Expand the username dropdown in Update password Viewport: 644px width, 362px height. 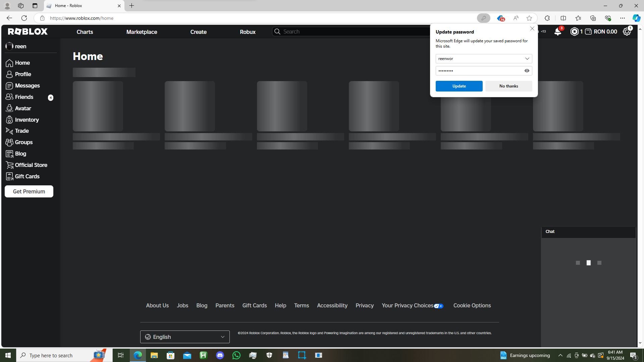click(x=527, y=59)
